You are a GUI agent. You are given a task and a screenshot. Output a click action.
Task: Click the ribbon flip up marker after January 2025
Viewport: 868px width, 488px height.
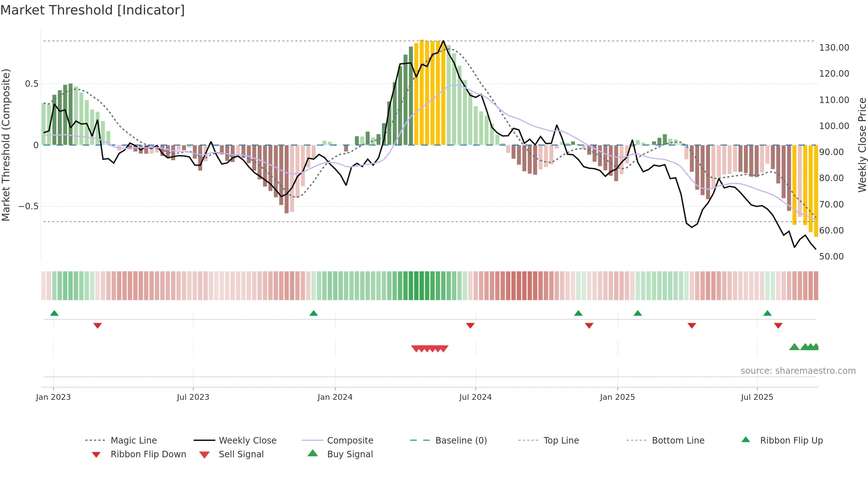[638, 313]
